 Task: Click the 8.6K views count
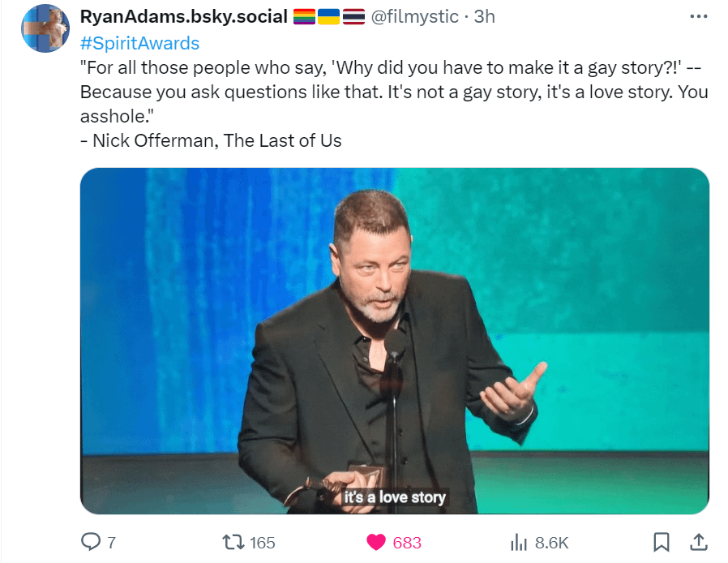[x=552, y=543]
